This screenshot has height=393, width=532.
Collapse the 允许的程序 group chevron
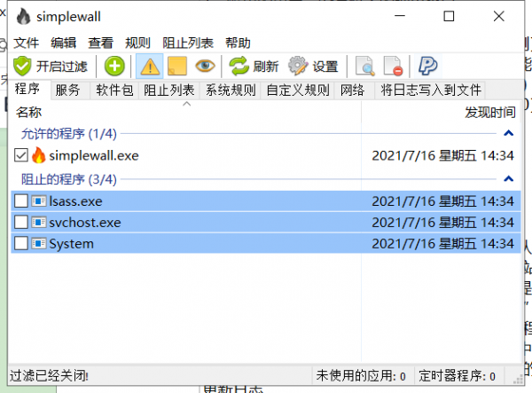click(508, 133)
